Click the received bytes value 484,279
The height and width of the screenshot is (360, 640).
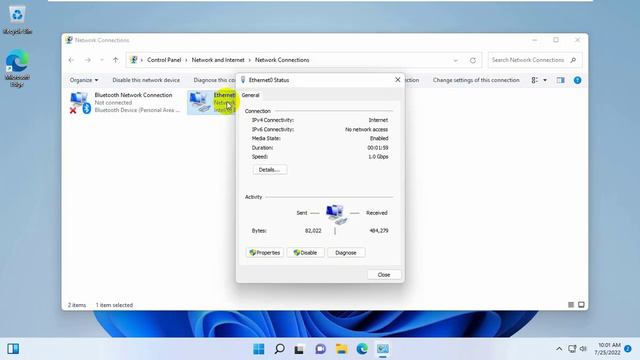click(379, 231)
